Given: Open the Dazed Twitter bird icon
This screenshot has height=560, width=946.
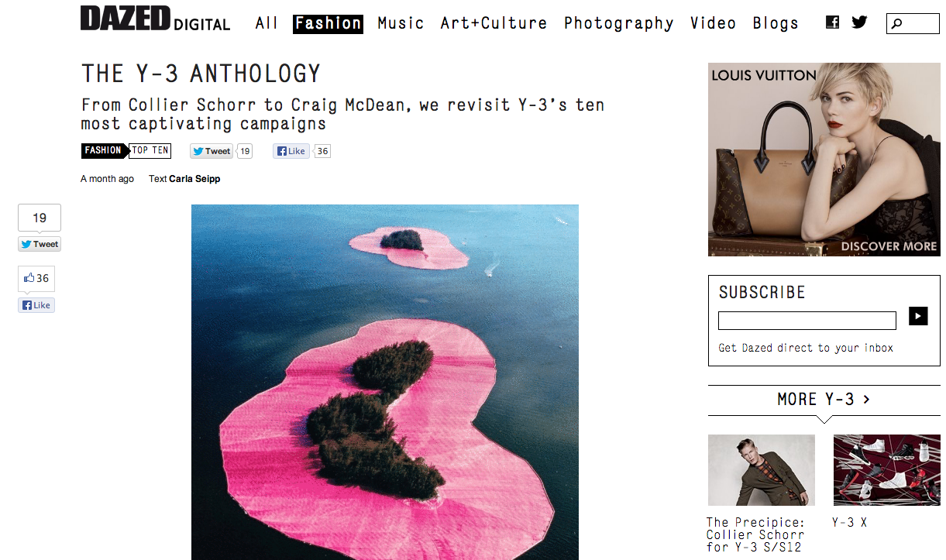Looking at the screenshot, I should 859,22.
